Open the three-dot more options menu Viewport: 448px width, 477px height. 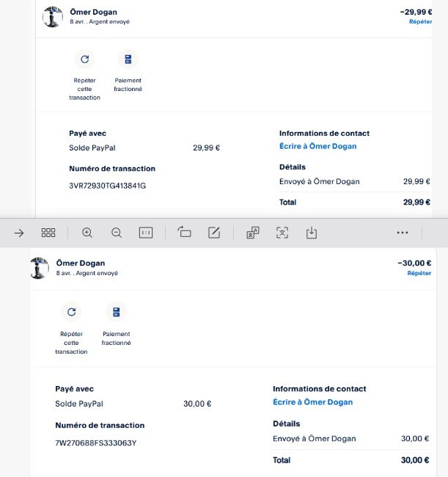point(402,233)
